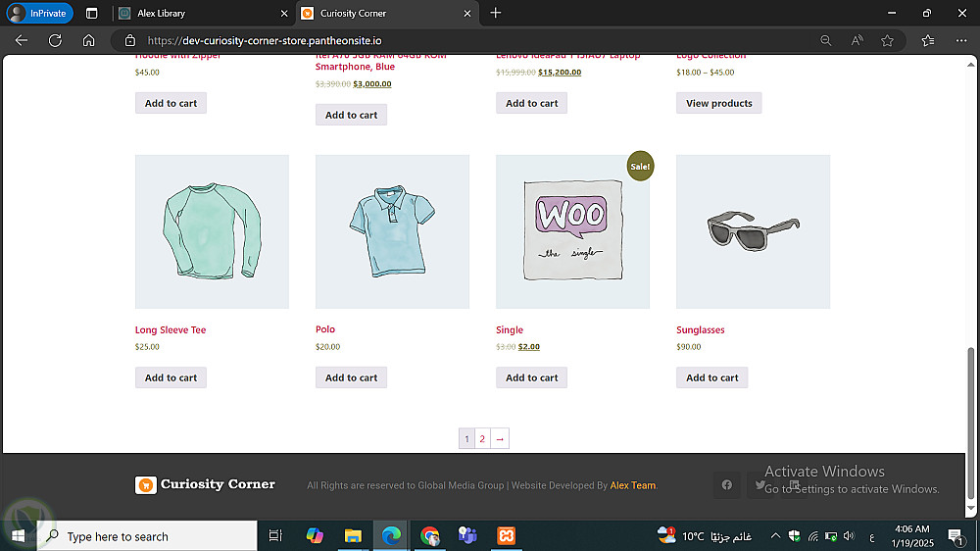
Task: Open Long Sleeve Tee product image
Action: tap(212, 231)
